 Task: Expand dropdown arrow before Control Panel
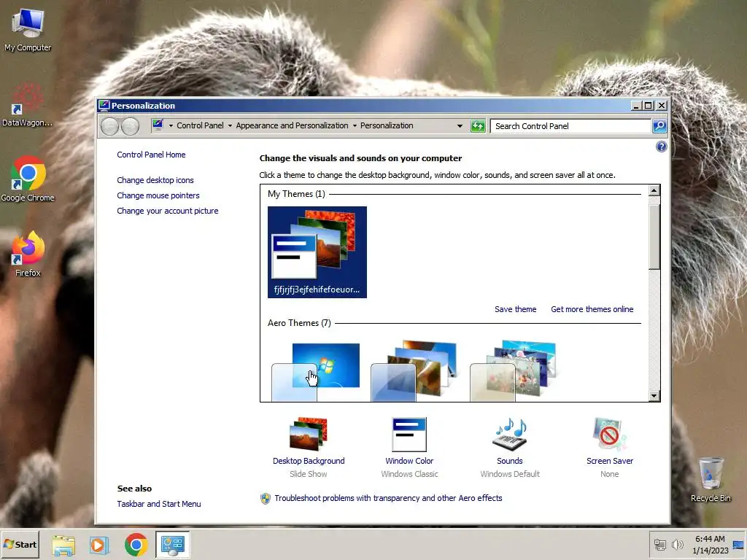tap(171, 126)
